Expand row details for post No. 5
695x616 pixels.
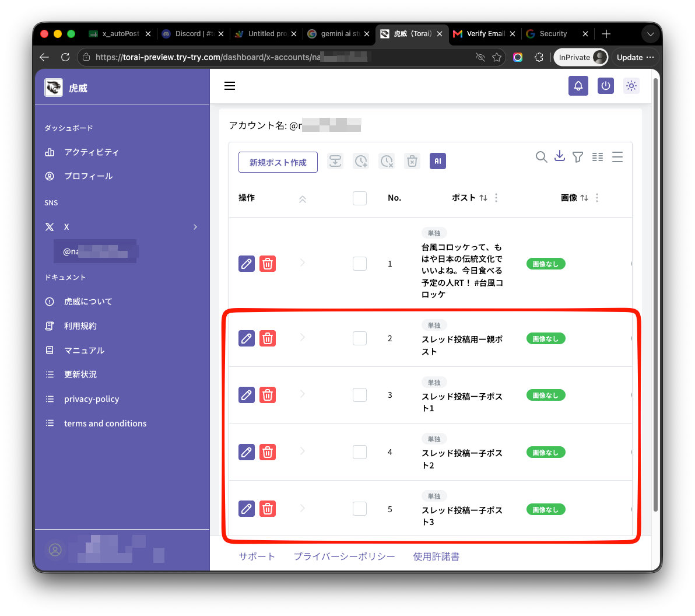click(302, 508)
